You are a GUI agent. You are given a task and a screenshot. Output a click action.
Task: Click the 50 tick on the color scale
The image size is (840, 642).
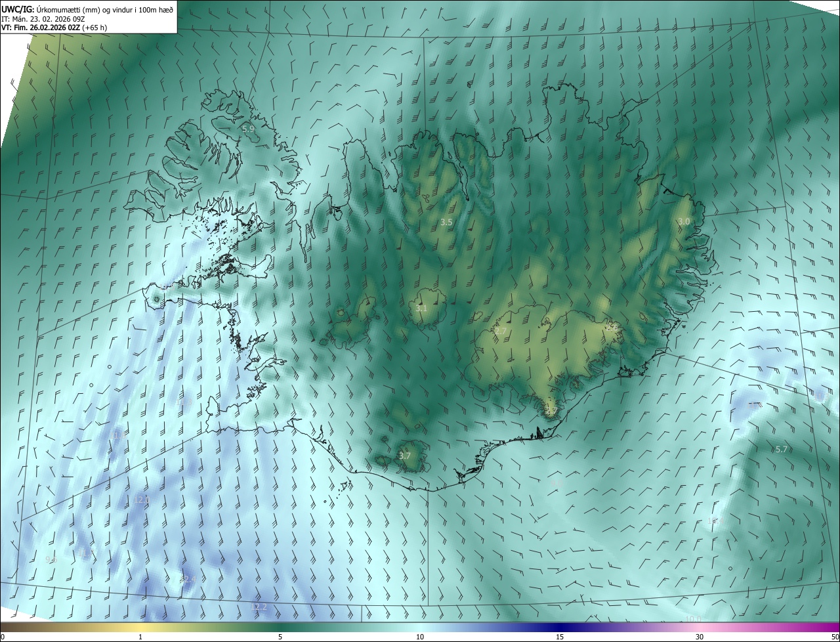click(x=835, y=637)
